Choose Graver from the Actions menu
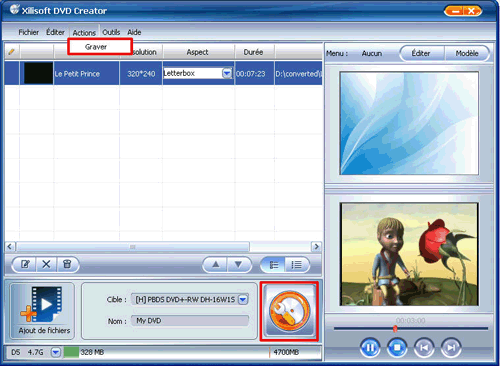Screen dimensions: 500x366 point(100,47)
